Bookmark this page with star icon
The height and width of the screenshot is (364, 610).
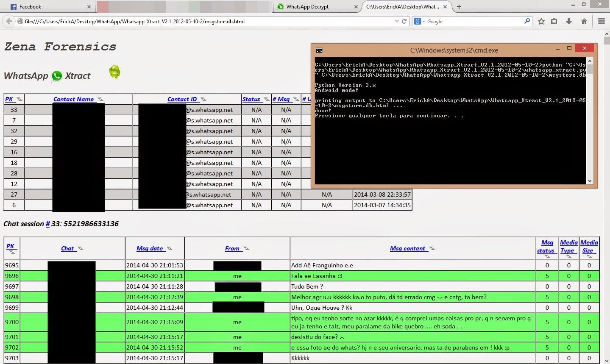(x=541, y=21)
